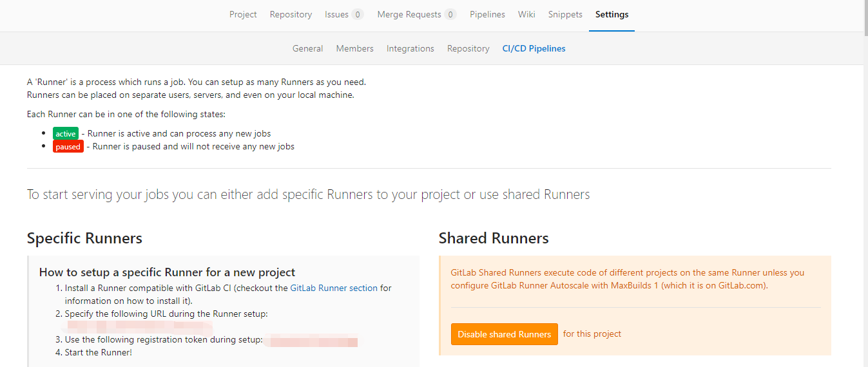Select the Settings tab
The width and height of the screenshot is (868, 367).
click(x=612, y=14)
